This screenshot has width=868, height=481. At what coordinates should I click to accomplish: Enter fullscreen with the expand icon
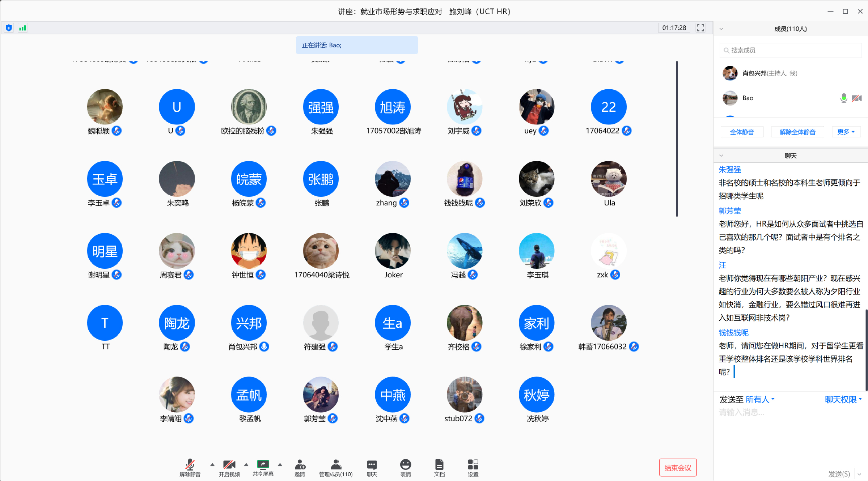[x=700, y=28]
